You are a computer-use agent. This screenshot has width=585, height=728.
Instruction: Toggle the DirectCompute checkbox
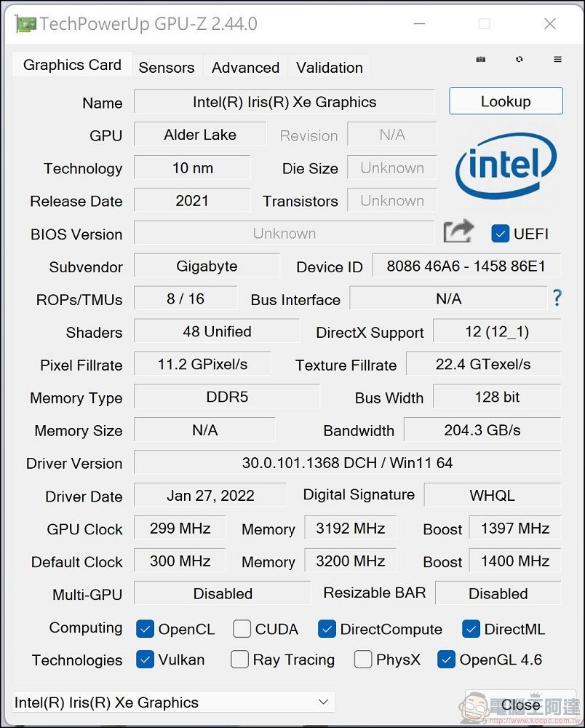pyautogui.click(x=327, y=629)
